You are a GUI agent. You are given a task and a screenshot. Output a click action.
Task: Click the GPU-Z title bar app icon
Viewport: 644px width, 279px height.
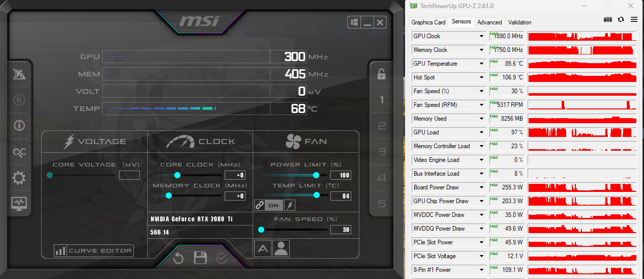[414, 6]
